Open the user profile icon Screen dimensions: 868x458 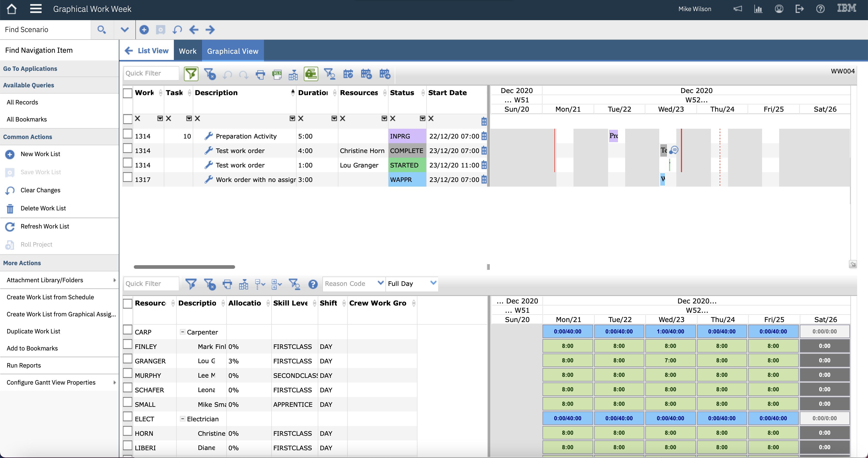tap(779, 9)
